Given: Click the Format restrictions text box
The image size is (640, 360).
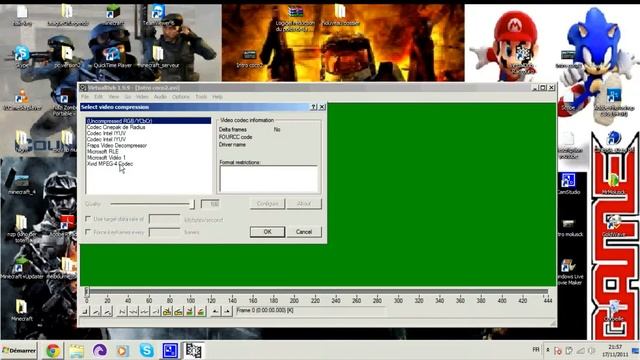Looking at the screenshot, I should coord(269,179).
